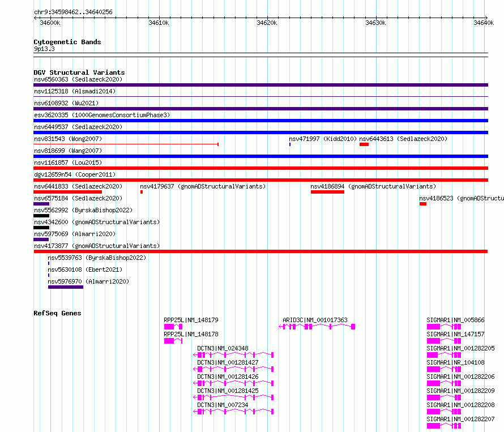
Task: Click the black nsv5562992 ByrskaBishop2022 bar
Action: [41, 216]
